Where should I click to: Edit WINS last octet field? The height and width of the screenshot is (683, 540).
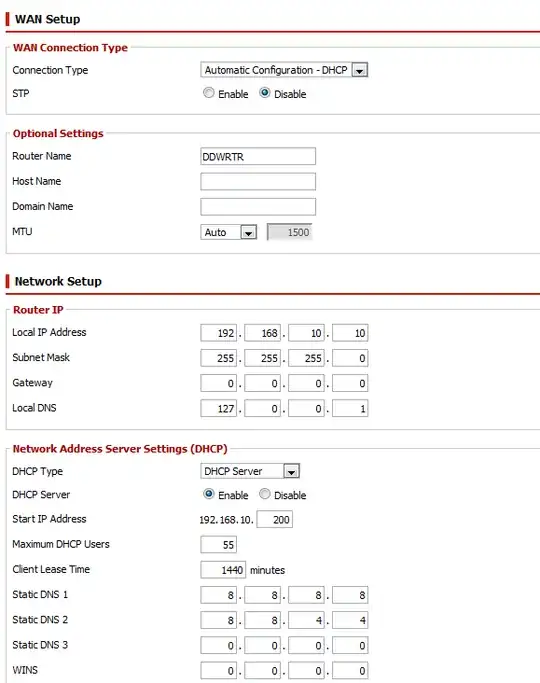pos(350,671)
